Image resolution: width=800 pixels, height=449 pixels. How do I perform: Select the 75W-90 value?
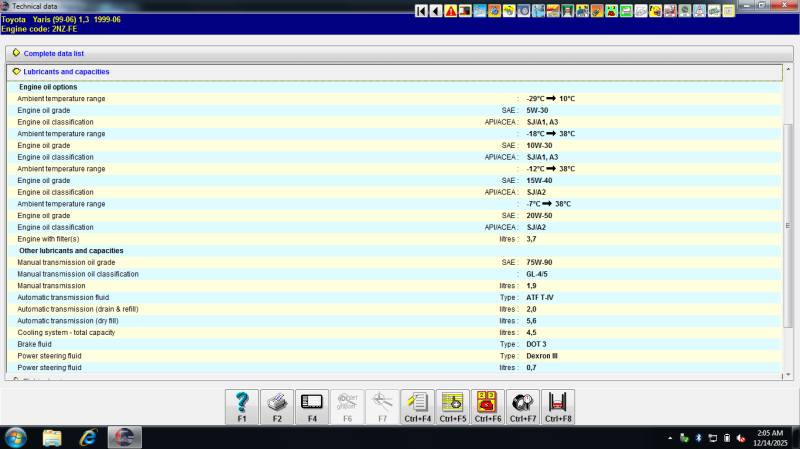pos(539,263)
